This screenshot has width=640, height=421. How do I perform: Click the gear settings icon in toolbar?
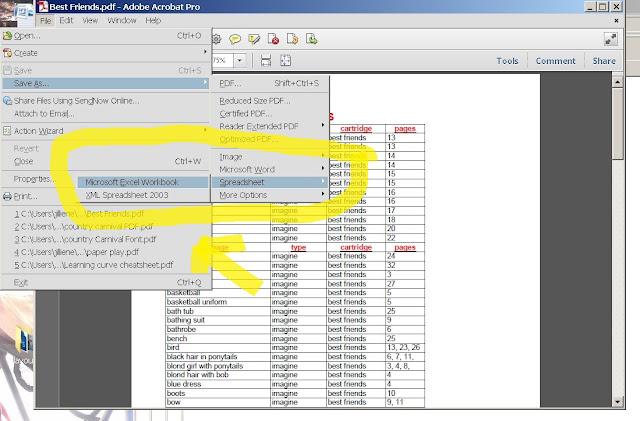(x=216, y=39)
